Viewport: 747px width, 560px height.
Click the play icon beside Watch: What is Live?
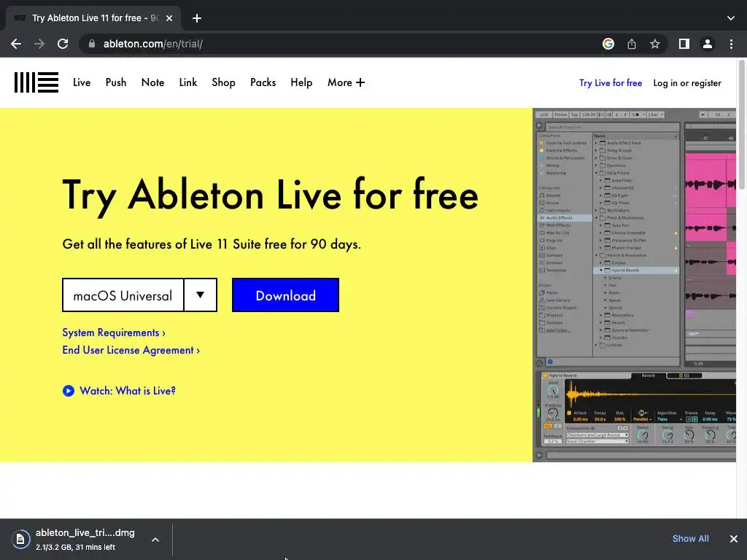coord(68,391)
